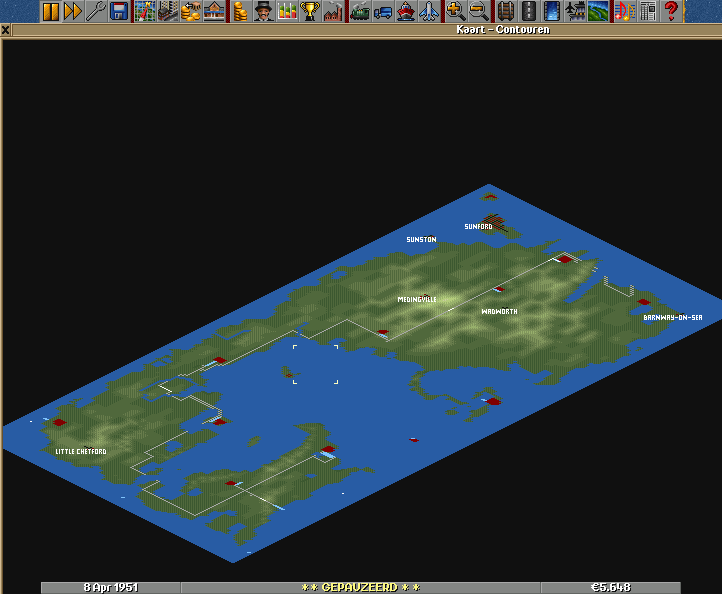
Task: Open road construction icon
Action: point(529,11)
